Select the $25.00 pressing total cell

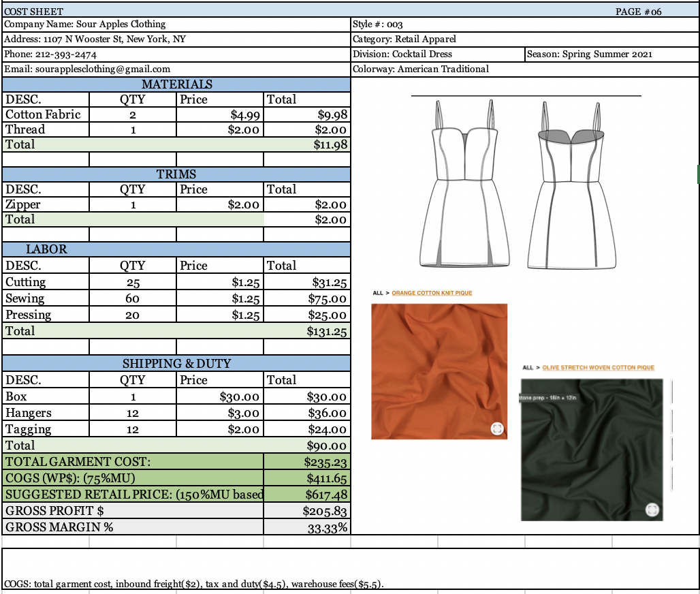307,315
